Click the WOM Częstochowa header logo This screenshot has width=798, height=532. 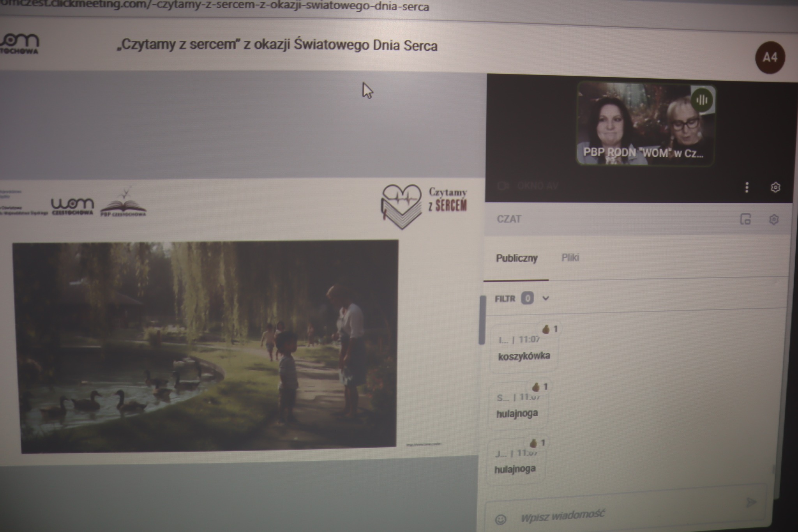point(19,44)
